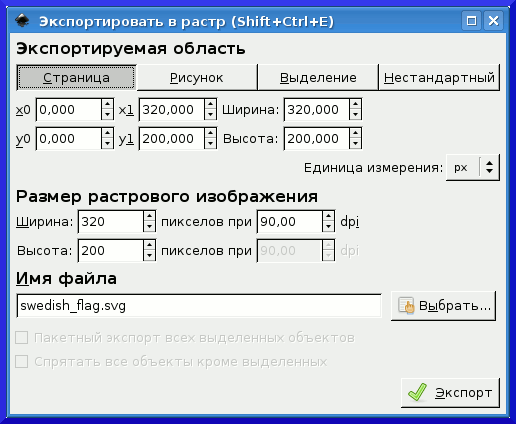The image size is (516, 424).
Task: Click the y1 coordinate input field
Action: click(171, 138)
